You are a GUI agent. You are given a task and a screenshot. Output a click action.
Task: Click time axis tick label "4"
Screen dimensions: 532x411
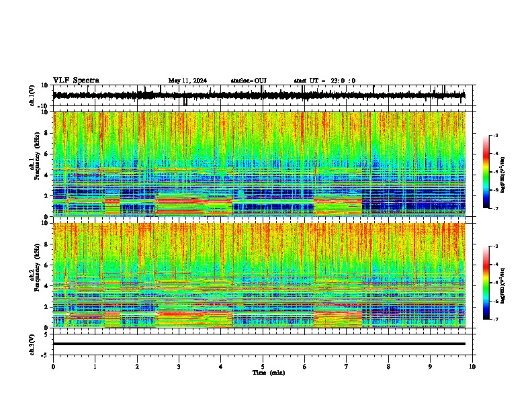coord(220,367)
